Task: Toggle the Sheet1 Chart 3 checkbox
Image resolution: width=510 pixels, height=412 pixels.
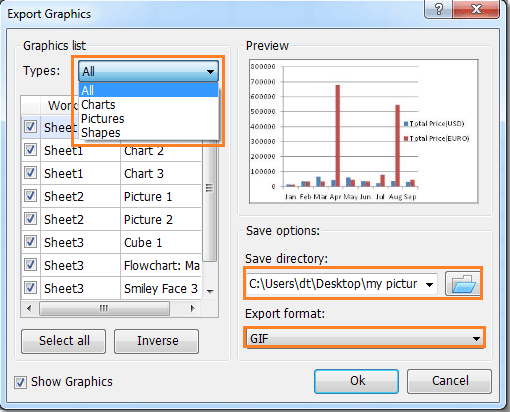Action: coord(30,173)
